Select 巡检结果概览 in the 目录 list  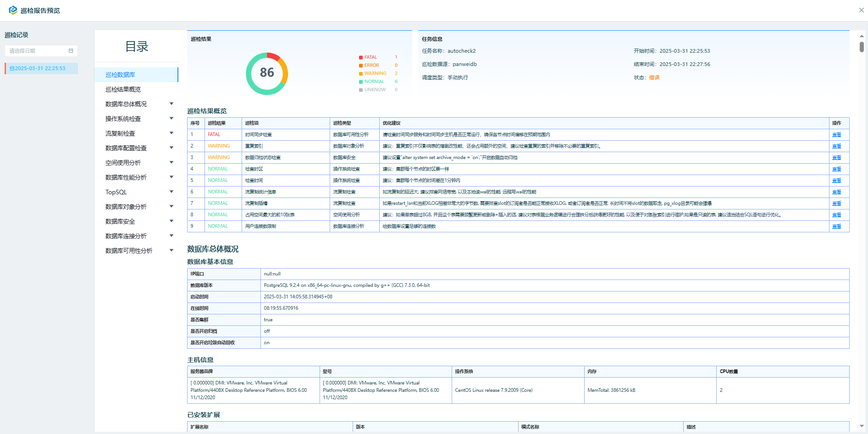123,89
